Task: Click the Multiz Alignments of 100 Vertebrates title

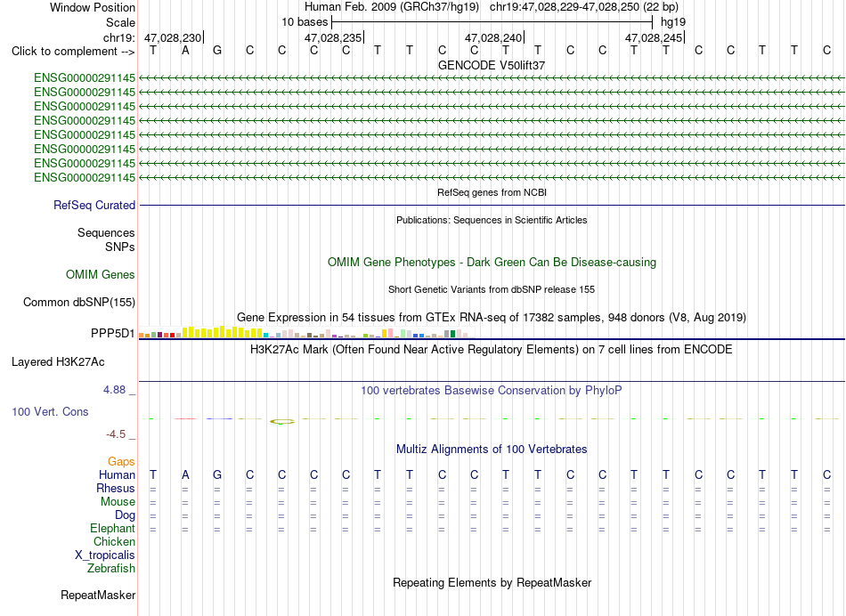Action: [x=492, y=450]
